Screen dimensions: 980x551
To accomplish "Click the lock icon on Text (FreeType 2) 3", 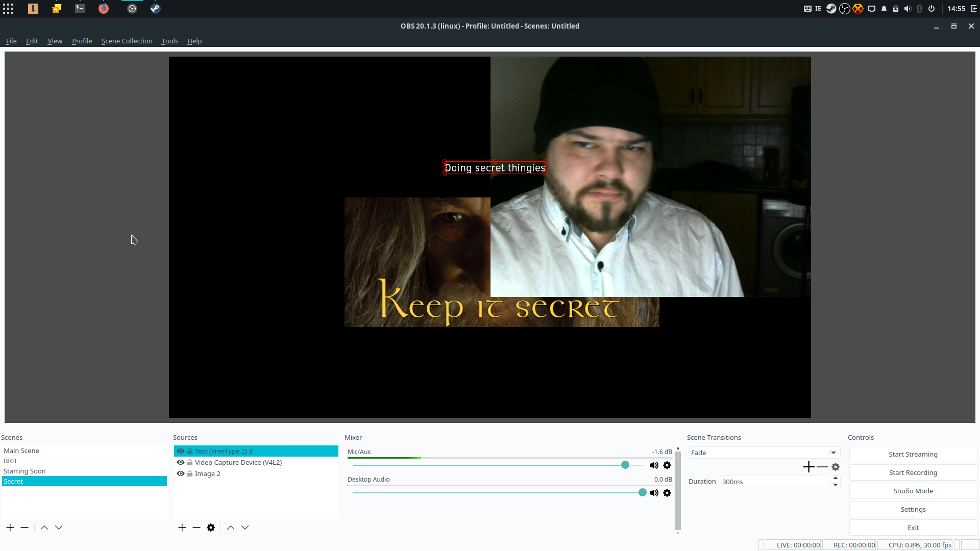I will point(190,451).
